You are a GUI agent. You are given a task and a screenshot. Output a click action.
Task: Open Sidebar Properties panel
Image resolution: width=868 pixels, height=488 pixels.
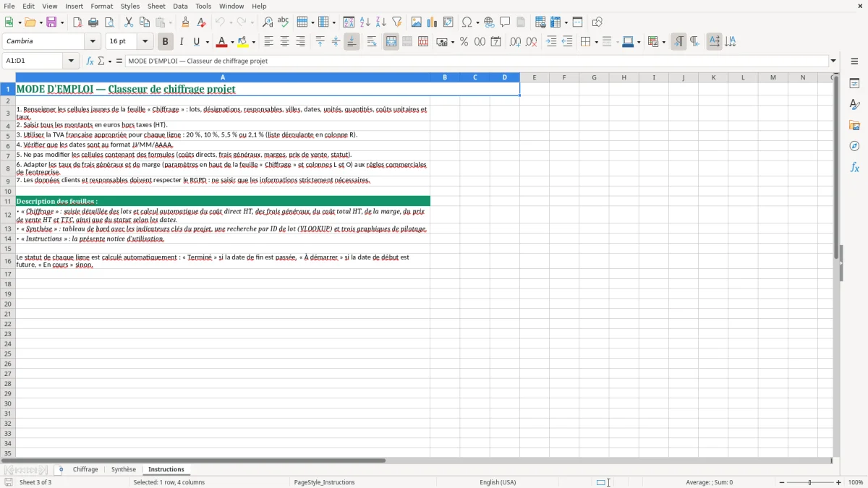tap(854, 84)
